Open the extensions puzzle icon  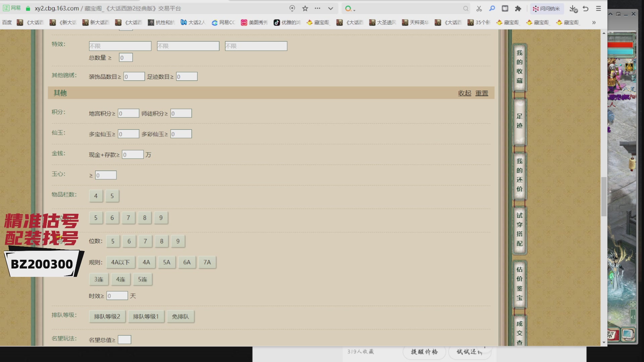click(518, 8)
